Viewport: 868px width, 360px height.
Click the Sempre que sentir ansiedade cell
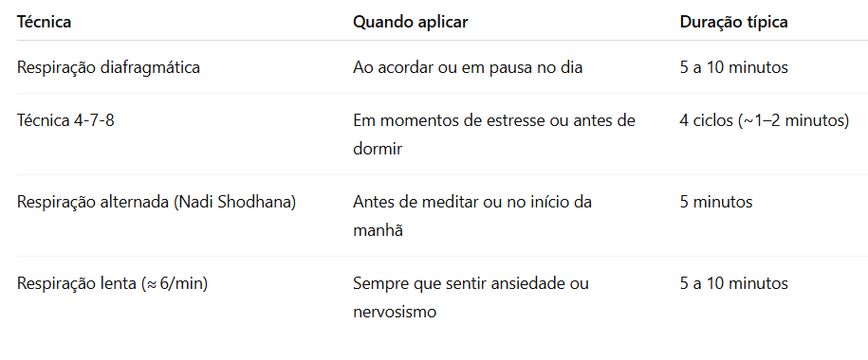click(471, 298)
